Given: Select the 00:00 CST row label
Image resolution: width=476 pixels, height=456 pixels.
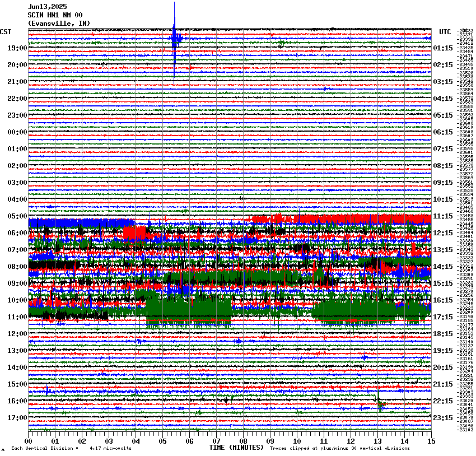Looking at the screenshot, I should [x=17, y=132].
